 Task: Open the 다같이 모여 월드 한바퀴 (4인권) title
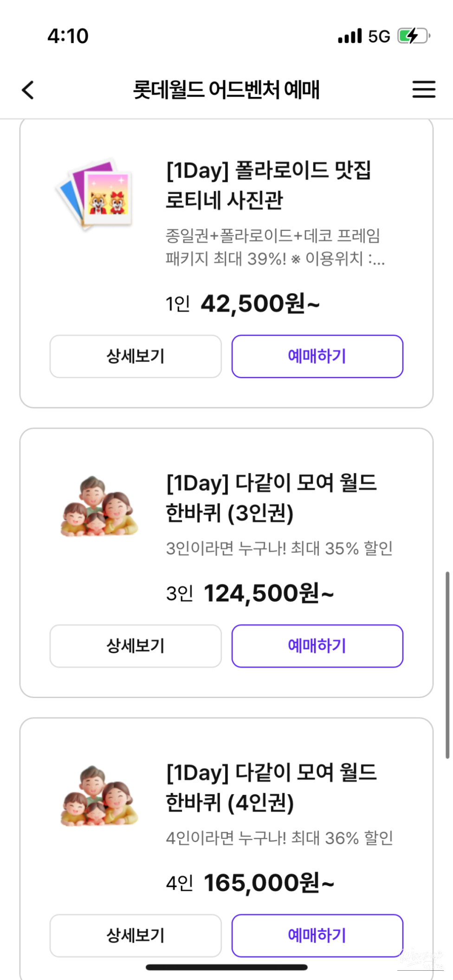tap(271, 787)
